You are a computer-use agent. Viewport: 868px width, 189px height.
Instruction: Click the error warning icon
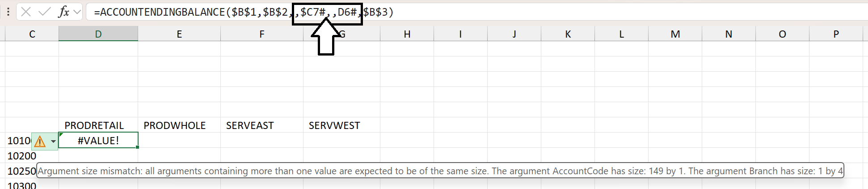(40, 142)
